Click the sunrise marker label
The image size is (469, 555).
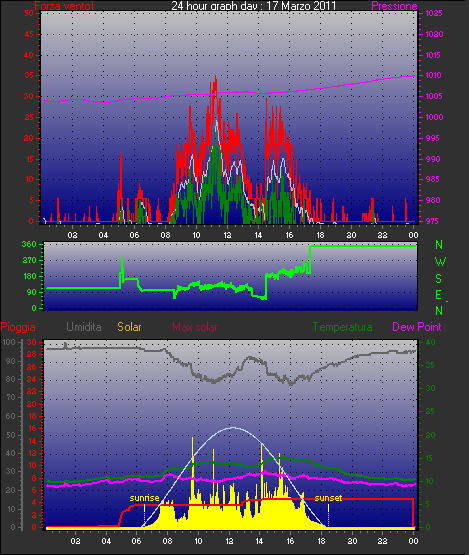point(144,498)
